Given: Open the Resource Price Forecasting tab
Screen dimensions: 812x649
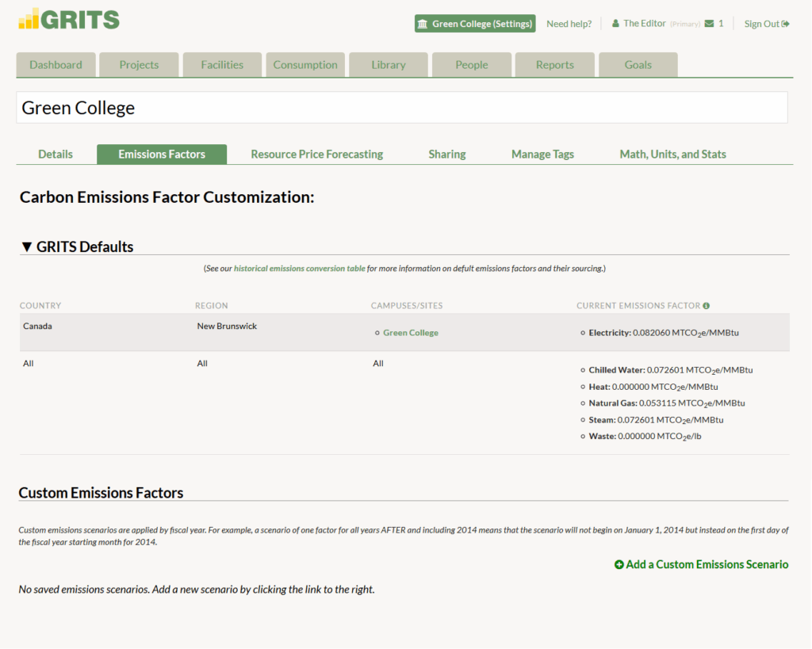Looking at the screenshot, I should [316, 155].
